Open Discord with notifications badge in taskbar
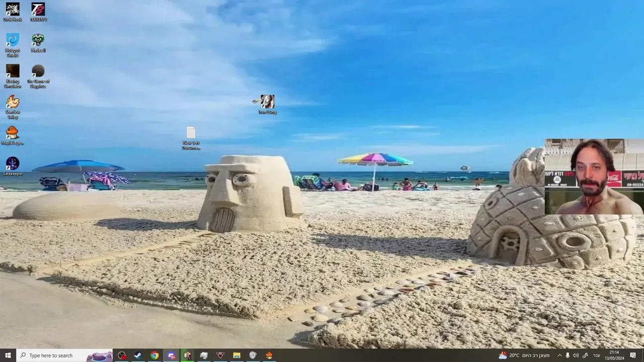The image size is (644, 362). point(171,355)
